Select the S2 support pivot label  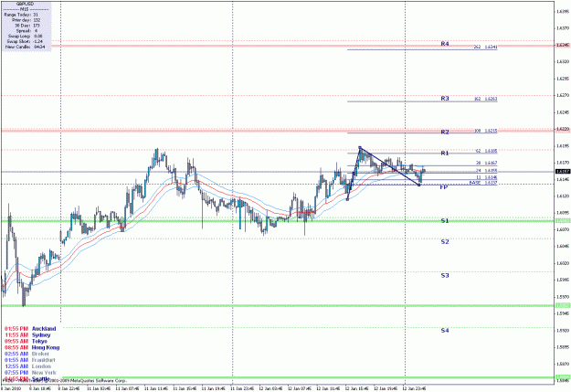point(445,241)
